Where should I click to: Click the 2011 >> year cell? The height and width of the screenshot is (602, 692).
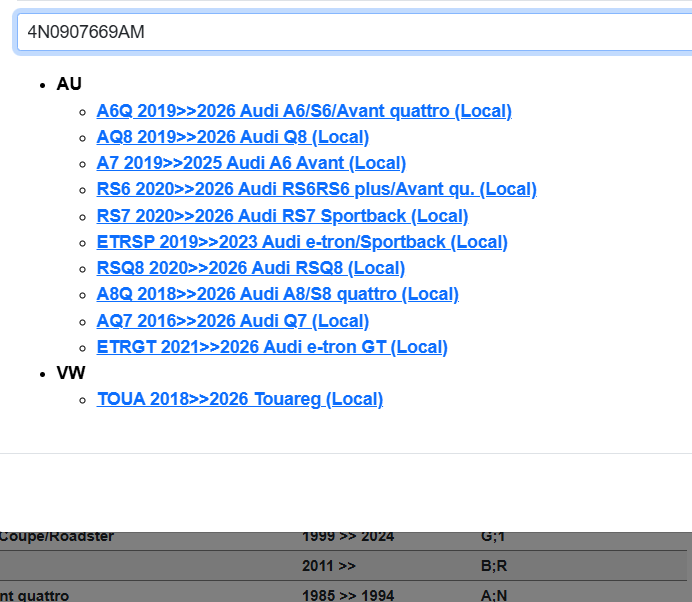pos(328,566)
